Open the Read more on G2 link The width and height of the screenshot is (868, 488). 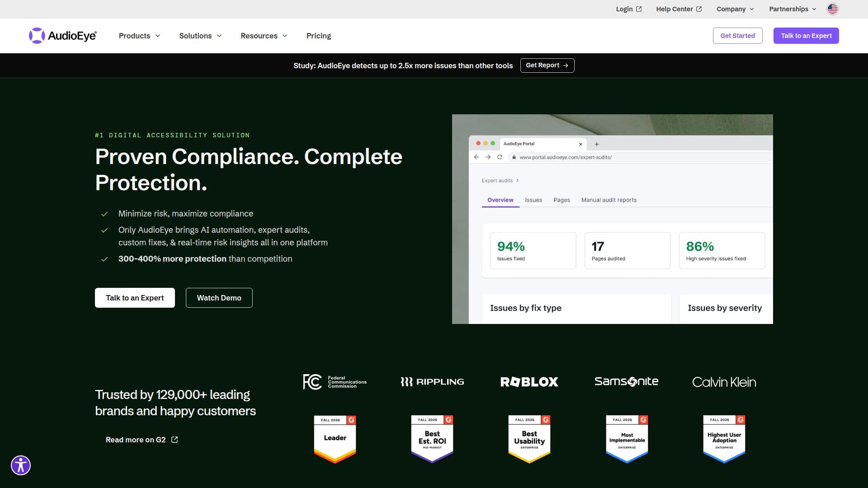pos(142,440)
